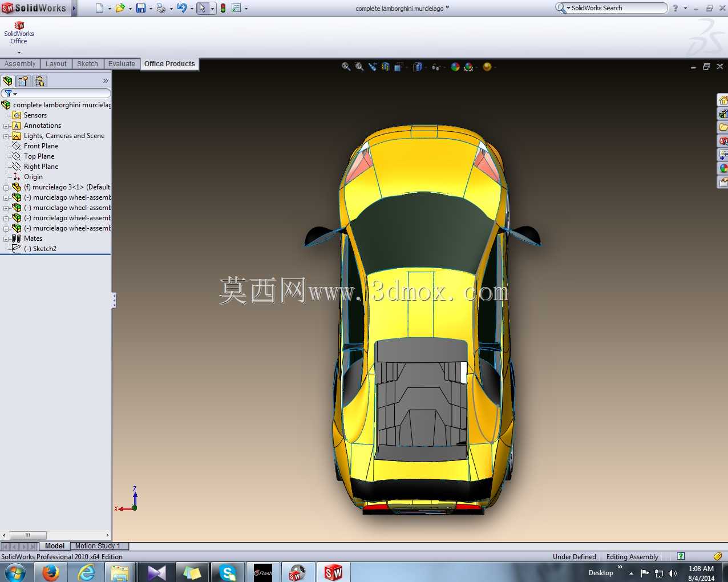Open the Options dropdown arrow
The width and height of the screenshot is (728, 582).
[x=246, y=9]
